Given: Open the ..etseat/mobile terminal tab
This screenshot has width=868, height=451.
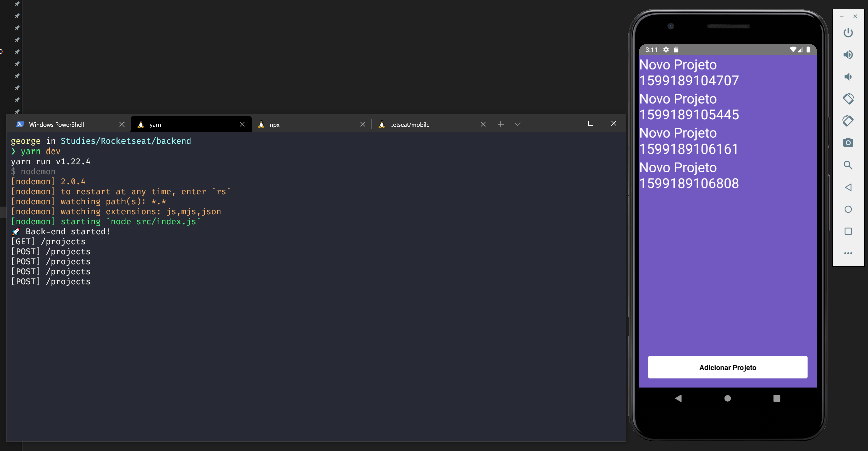Looking at the screenshot, I should click(410, 125).
